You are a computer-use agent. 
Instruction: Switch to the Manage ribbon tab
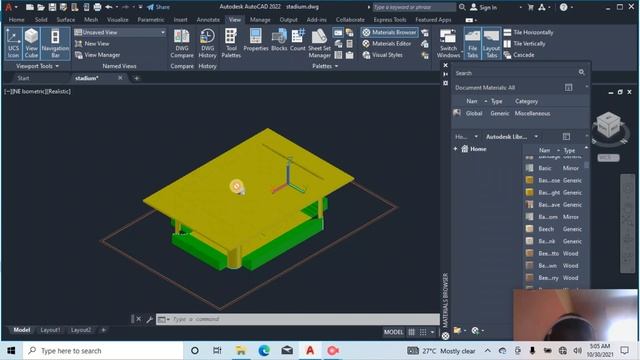click(x=260, y=20)
